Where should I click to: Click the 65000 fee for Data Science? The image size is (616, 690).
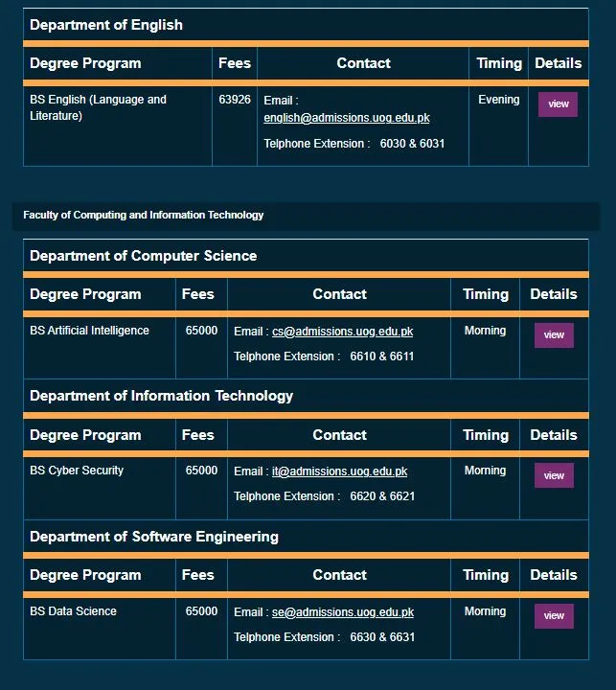pos(201,611)
